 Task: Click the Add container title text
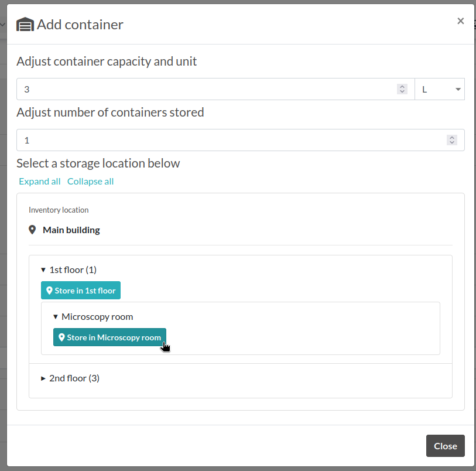(80, 24)
